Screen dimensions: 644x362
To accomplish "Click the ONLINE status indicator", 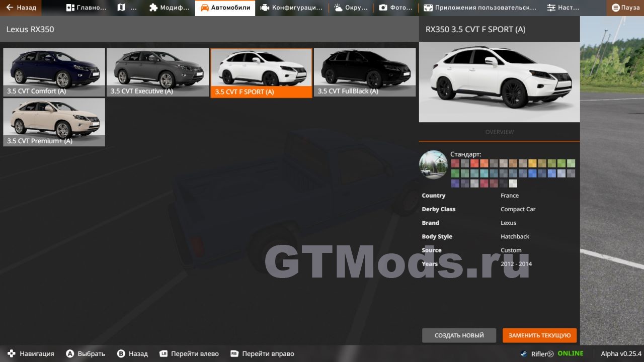I will tap(571, 353).
